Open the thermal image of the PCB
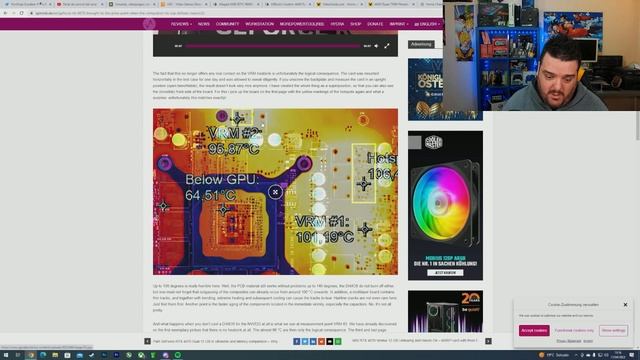Screen dimensions: 640x360 [276, 191]
